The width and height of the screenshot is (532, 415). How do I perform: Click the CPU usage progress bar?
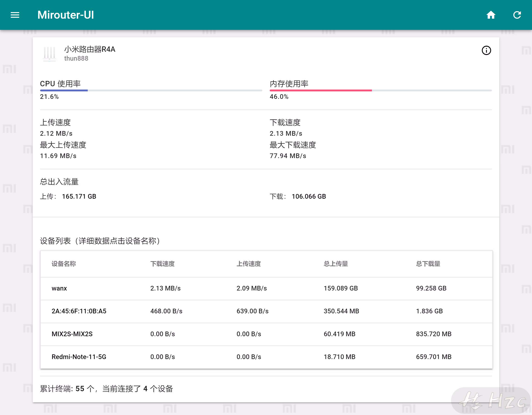point(151,90)
